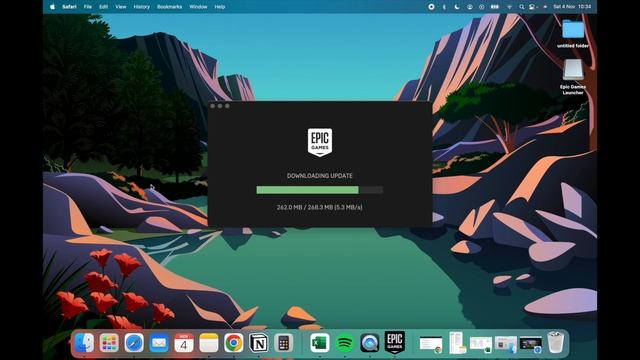Click Epic Games Launcher dock icon
Viewport: 640px width, 360px height.
(395, 342)
